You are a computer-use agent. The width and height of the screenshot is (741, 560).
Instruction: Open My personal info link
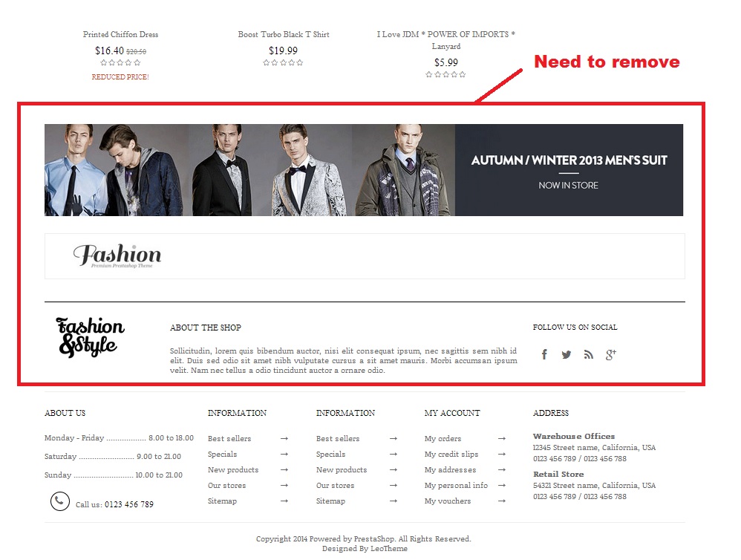pos(456,485)
